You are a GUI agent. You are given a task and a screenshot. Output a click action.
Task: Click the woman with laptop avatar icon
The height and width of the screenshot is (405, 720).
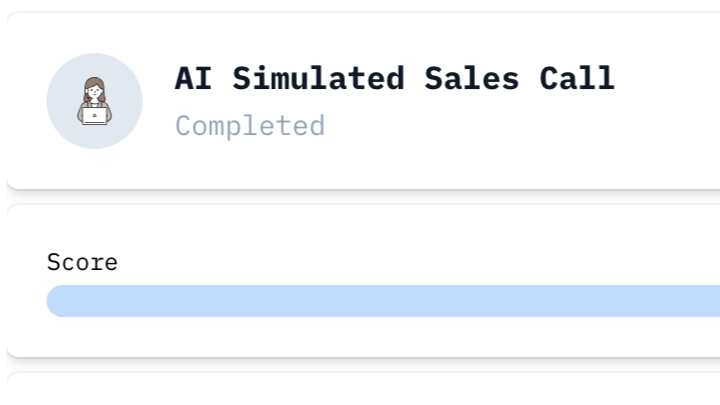coord(95,101)
